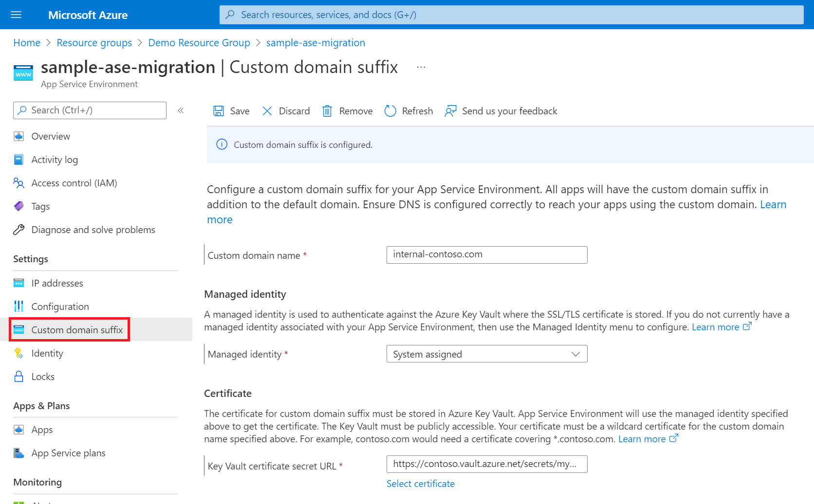
Task: Click the Refresh circular arrow icon
Action: [390, 111]
